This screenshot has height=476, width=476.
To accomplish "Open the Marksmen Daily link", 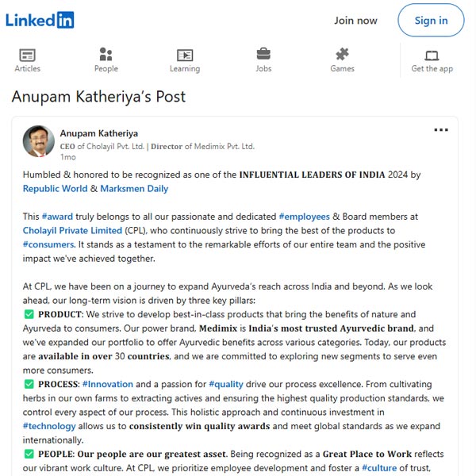I will 134,189.
